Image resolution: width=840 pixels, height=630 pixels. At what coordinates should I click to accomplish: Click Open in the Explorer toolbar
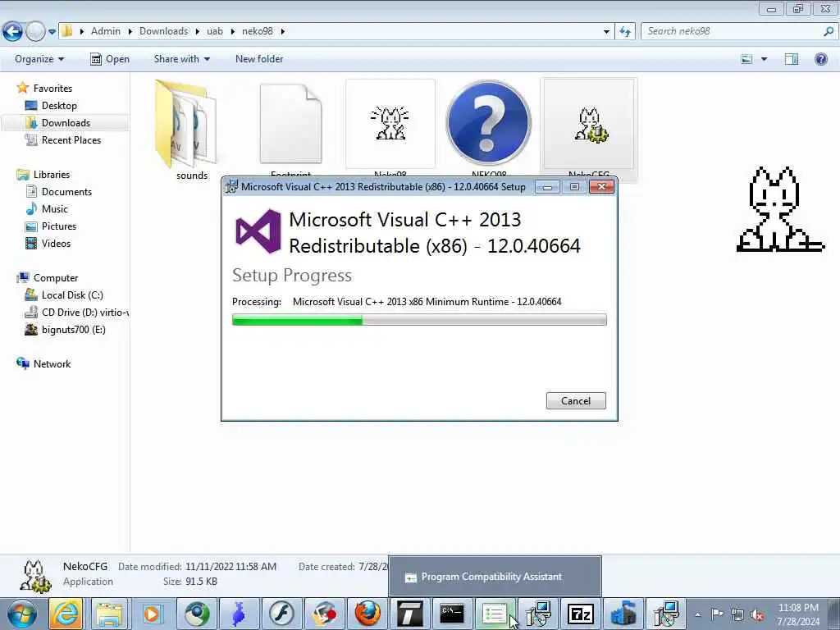(x=110, y=59)
